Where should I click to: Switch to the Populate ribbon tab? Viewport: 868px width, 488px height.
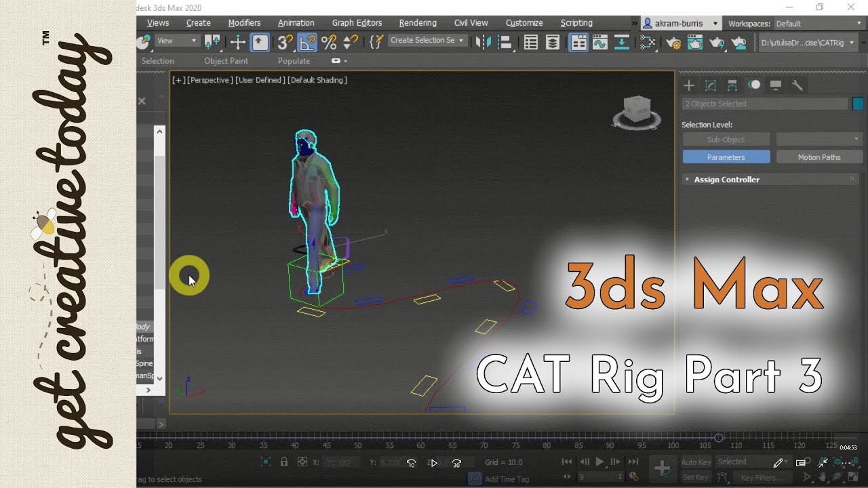click(x=294, y=61)
